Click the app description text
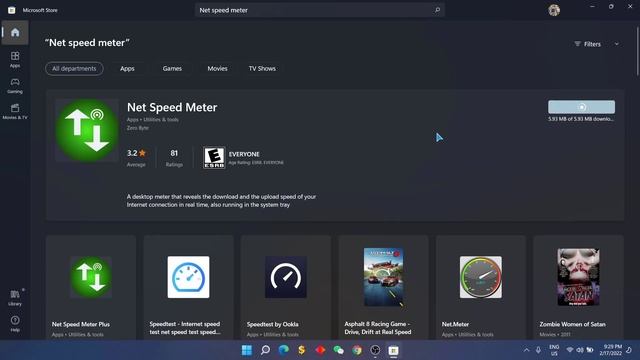 tap(221, 200)
